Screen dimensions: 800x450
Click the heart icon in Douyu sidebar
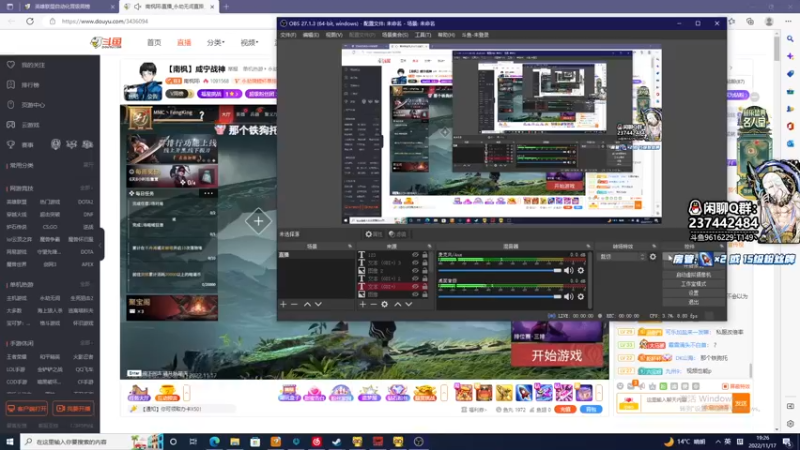point(11,65)
